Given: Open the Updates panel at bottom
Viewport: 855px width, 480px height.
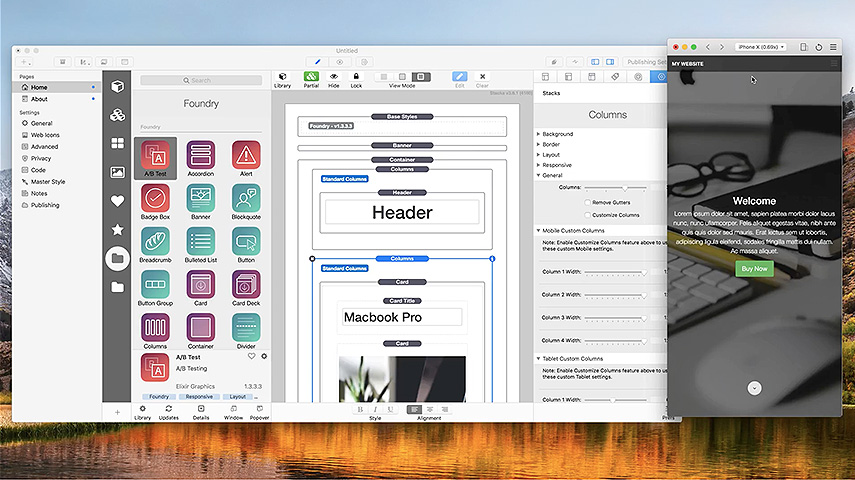Looking at the screenshot, I should pos(169,409).
